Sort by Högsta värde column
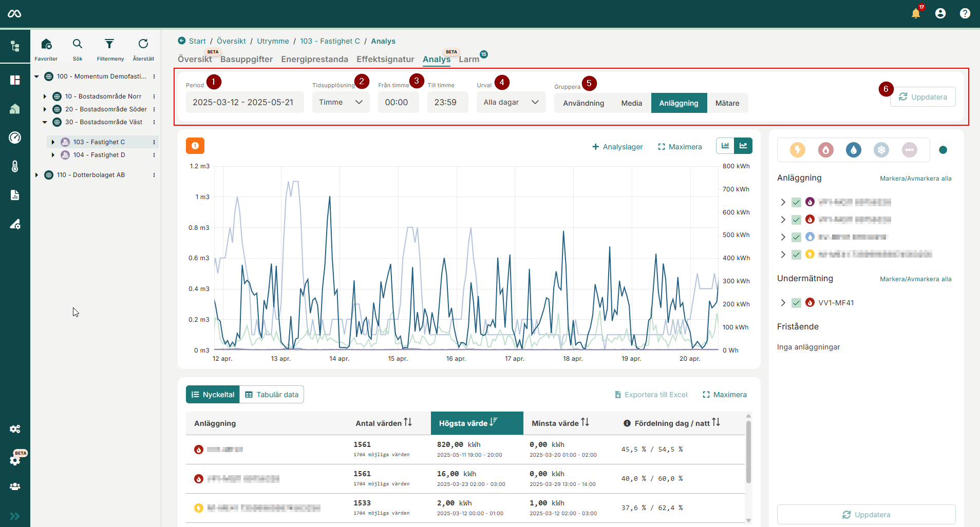The width and height of the screenshot is (980, 527). coord(477,423)
